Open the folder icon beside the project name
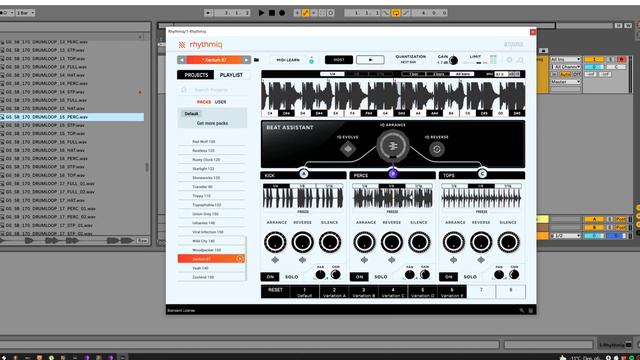This screenshot has height=360, width=640. [x=256, y=60]
